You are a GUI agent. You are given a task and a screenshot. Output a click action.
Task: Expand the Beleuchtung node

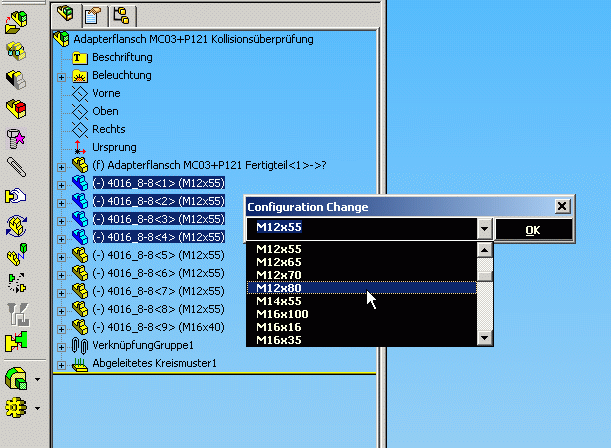click(61, 78)
